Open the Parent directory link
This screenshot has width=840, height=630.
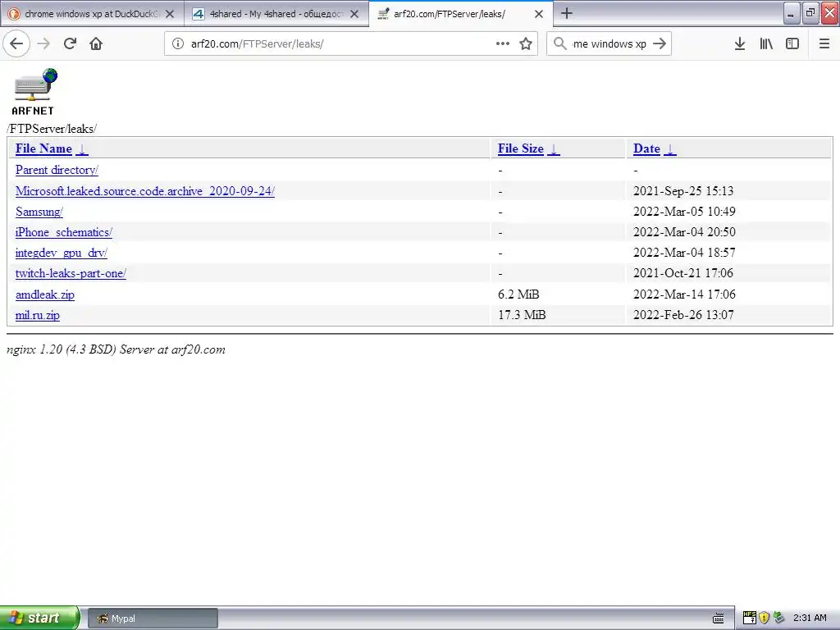coord(57,170)
